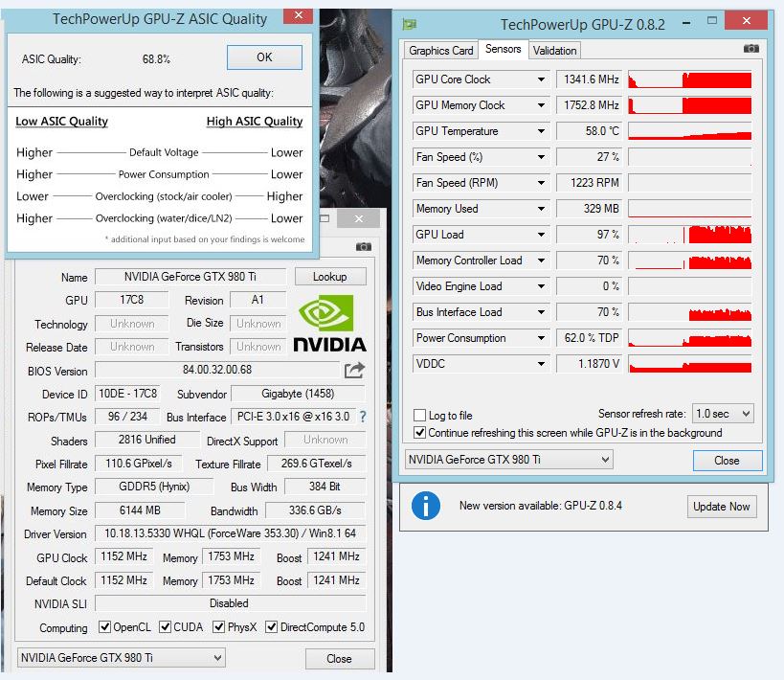Click the 1223 RPM fan speed value
Screen dimensions: 784x680
pos(589,183)
